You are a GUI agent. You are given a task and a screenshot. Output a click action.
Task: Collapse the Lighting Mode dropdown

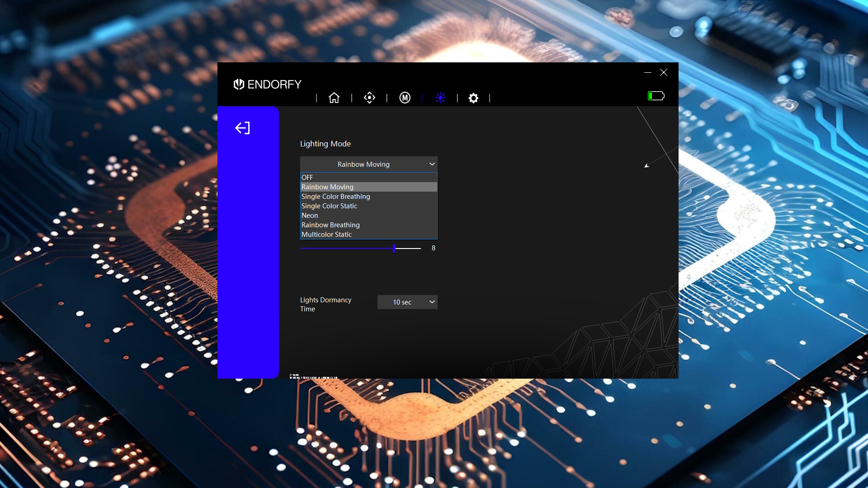click(368, 164)
